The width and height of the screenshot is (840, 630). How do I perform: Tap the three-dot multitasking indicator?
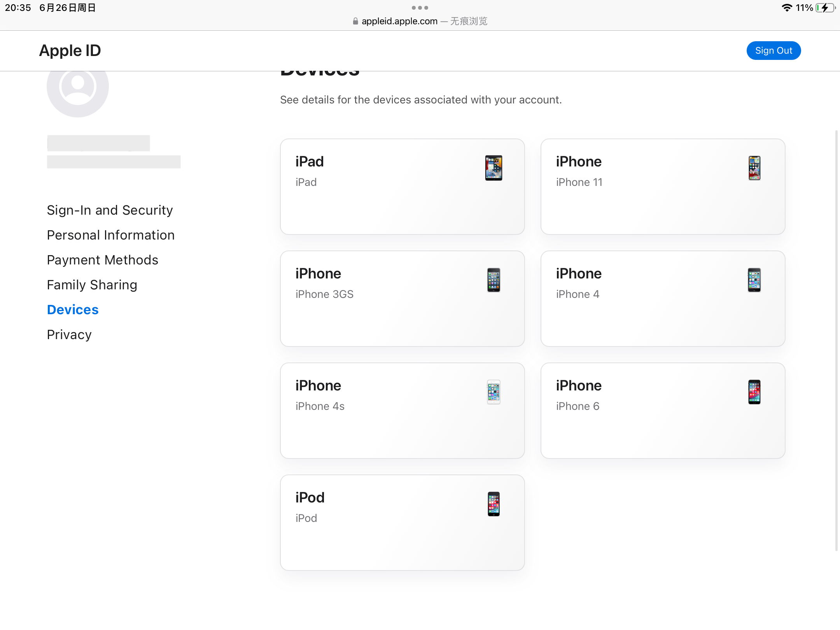(x=420, y=8)
